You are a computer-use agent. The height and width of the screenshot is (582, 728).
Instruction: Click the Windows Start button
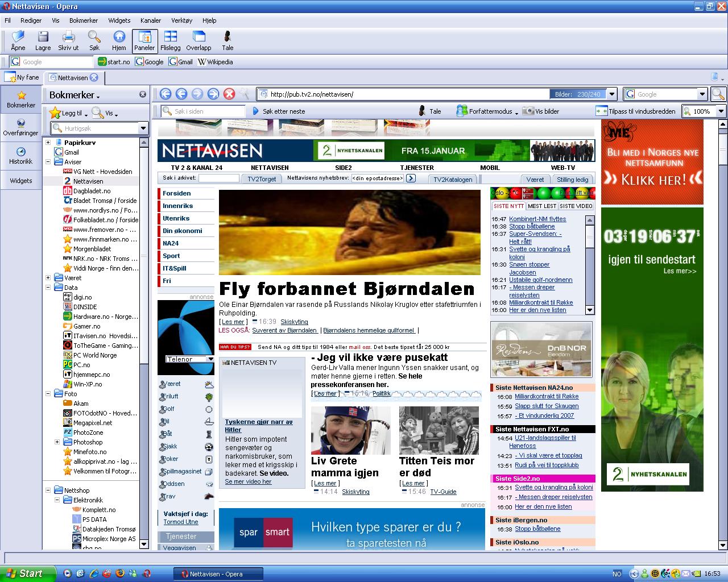pos(28,573)
